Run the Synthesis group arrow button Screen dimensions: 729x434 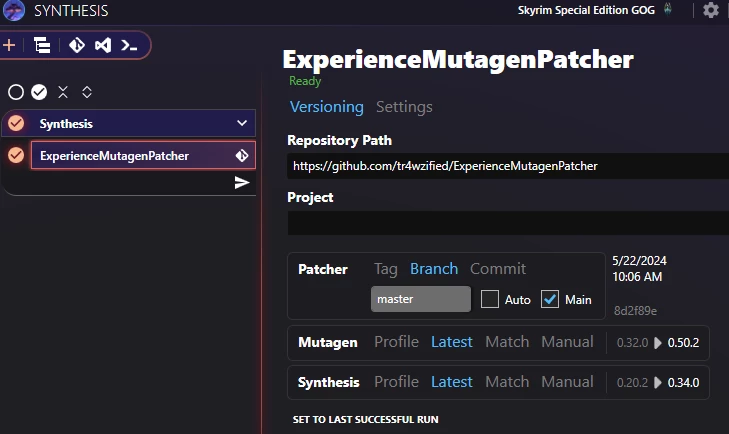242,182
